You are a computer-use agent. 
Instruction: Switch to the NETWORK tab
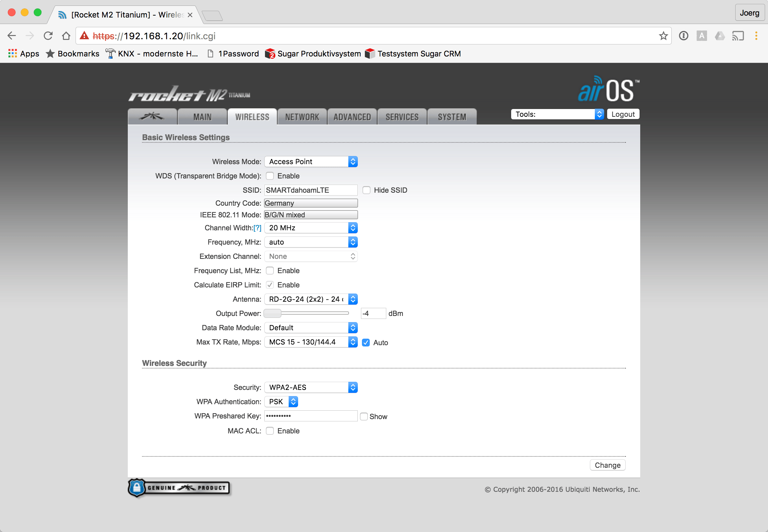(302, 117)
